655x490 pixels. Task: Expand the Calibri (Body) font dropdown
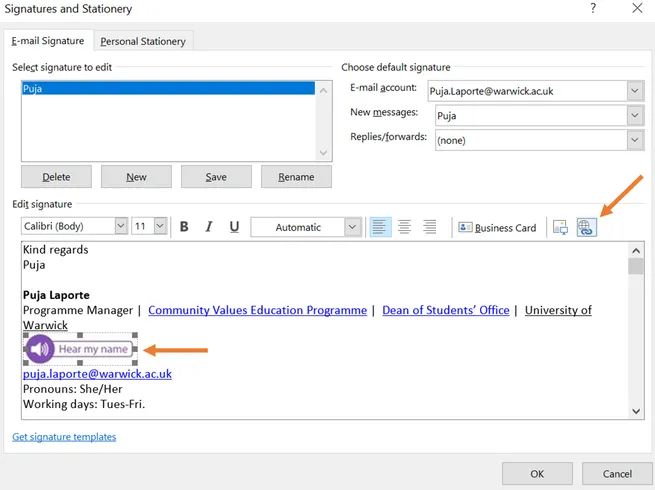coord(121,226)
